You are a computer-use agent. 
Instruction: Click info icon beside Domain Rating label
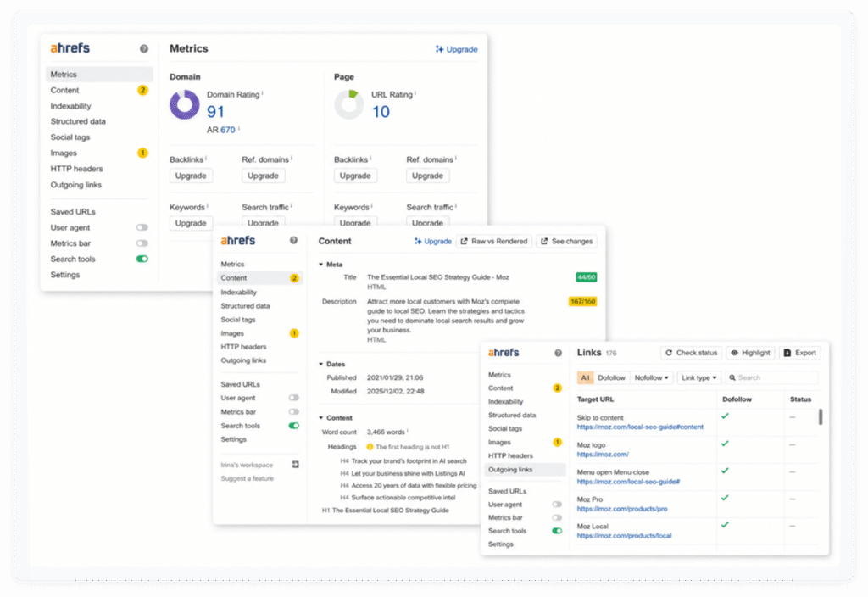point(263,93)
